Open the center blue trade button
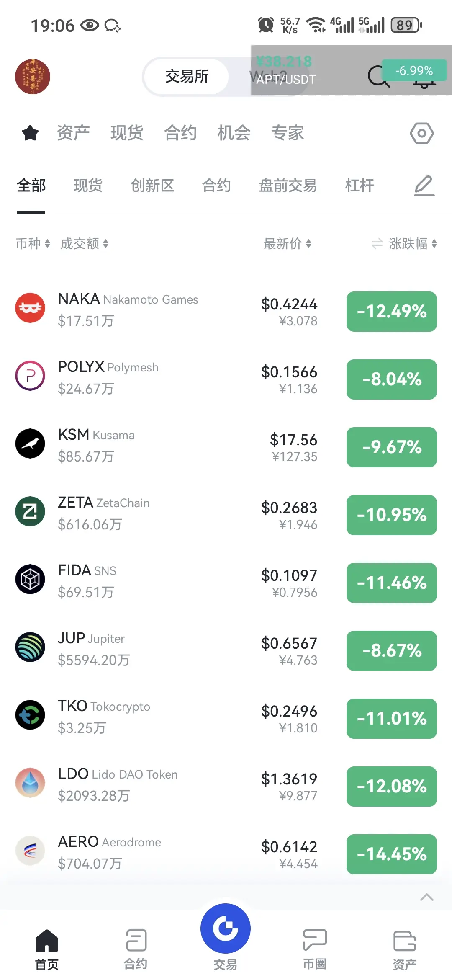452x980 pixels. [226, 928]
